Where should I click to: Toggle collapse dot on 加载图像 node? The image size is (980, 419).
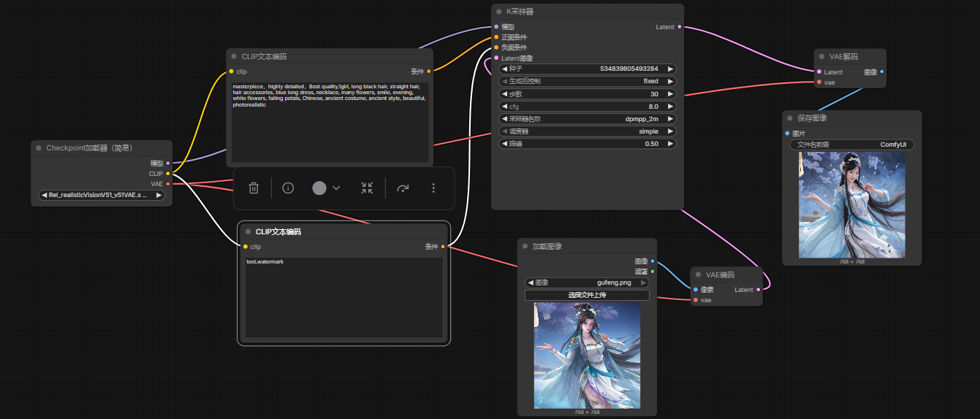click(x=525, y=246)
